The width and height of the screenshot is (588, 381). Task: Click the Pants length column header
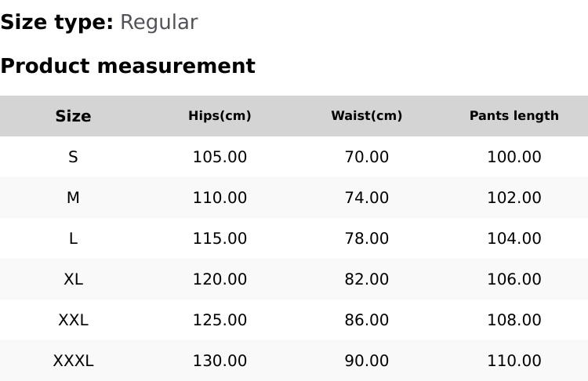point(514,116)
